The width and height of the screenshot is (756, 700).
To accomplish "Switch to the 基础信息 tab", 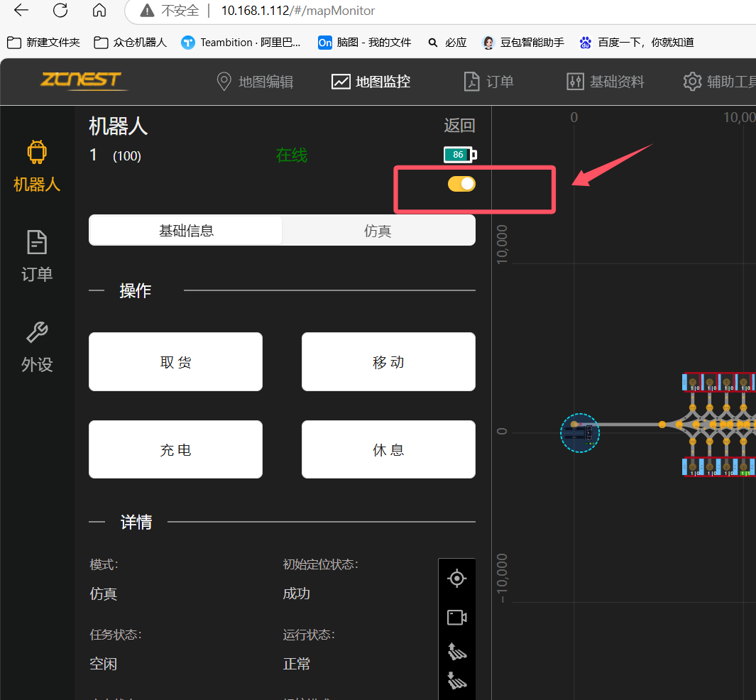I will coord(186,231).
